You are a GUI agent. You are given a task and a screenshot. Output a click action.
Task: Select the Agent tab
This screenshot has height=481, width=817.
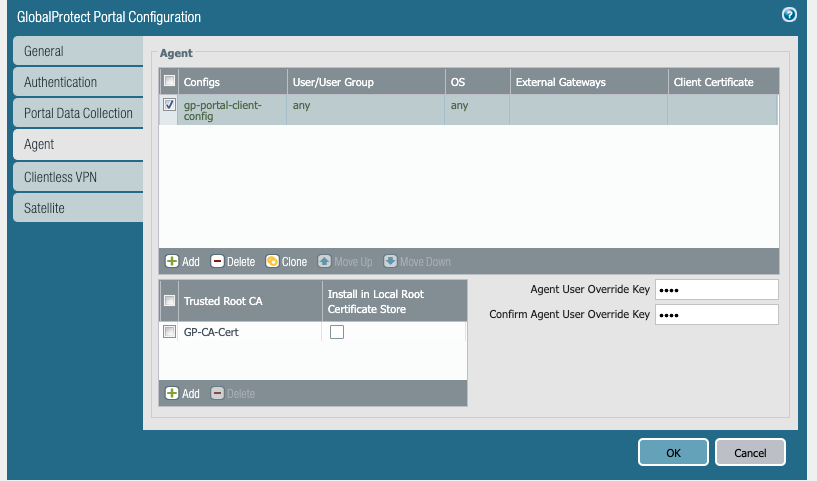pos(78,144)
